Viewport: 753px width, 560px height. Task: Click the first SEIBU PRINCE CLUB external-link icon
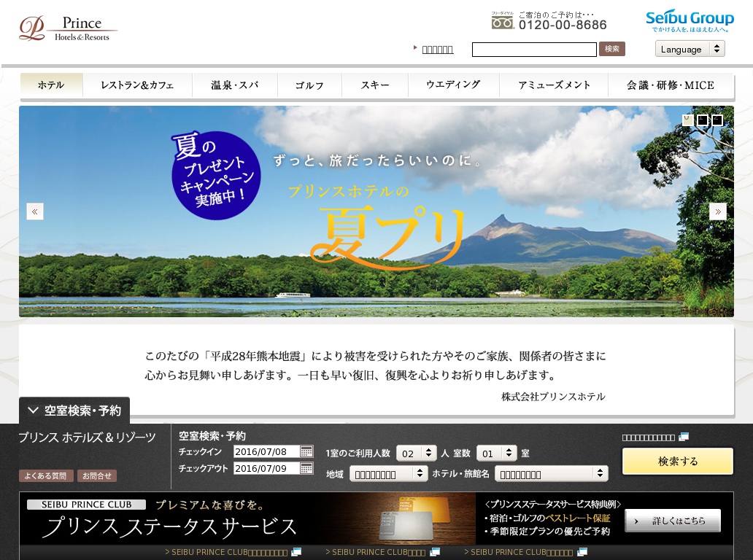coord(296,552)
